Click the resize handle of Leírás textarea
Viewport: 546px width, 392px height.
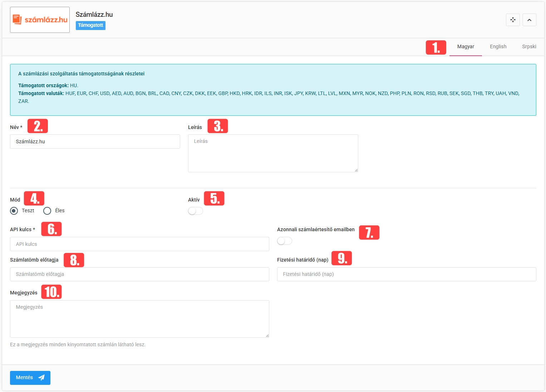coord(356,170)
